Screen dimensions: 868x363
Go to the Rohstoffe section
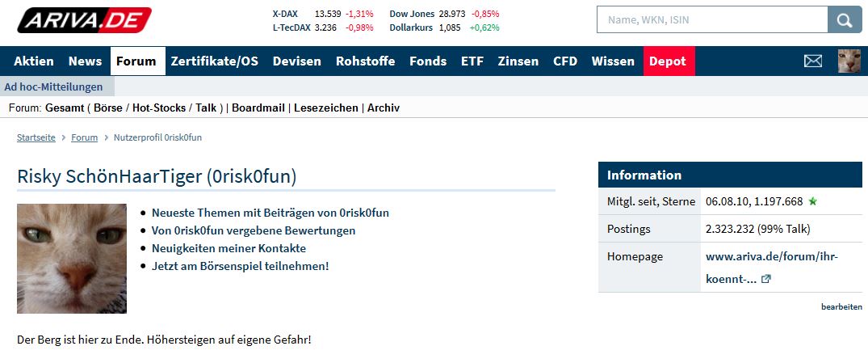(365, 61)
